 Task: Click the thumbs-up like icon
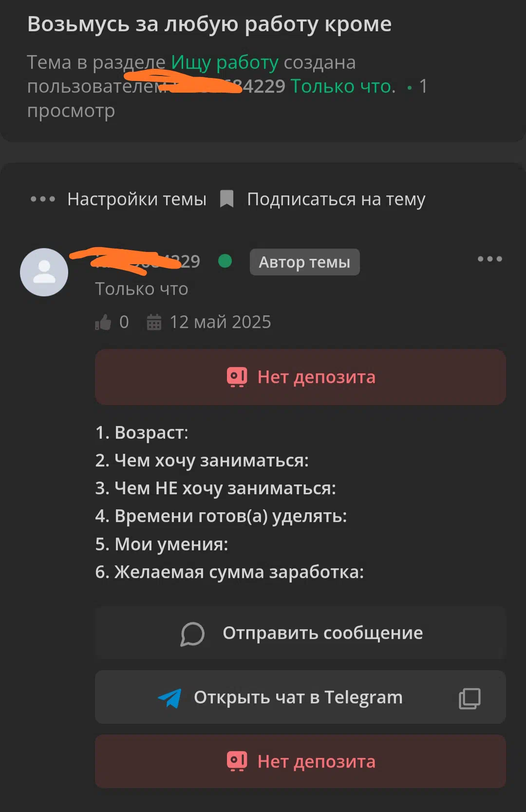coord(103,322)
